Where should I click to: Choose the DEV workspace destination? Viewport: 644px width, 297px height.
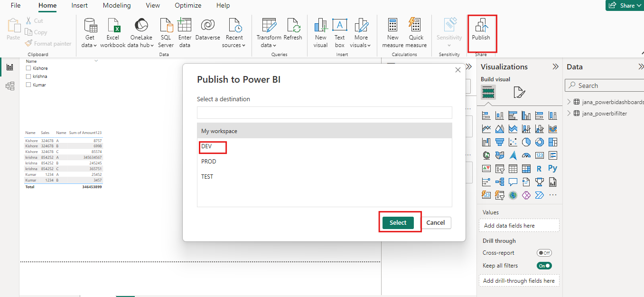coord(325,146)
